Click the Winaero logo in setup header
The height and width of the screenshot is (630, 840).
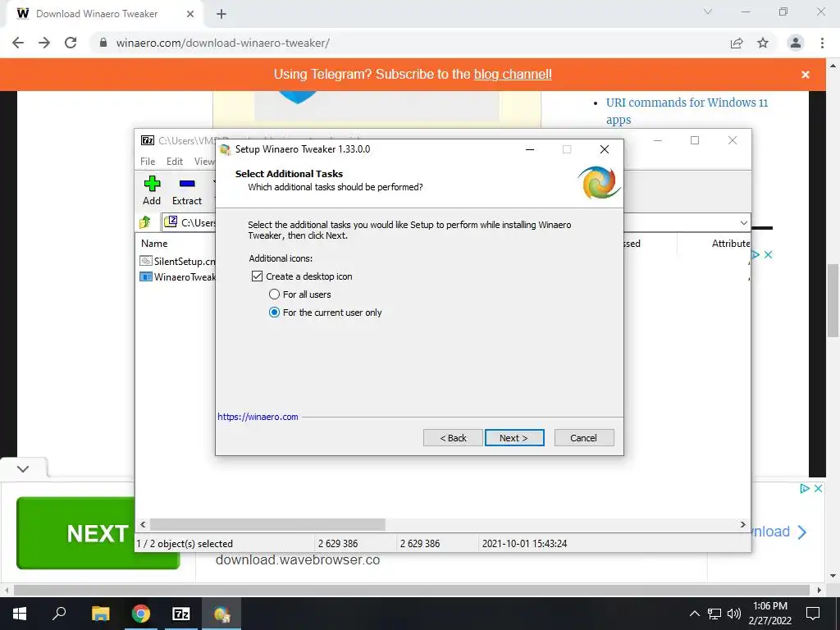[x=599, y=182]
